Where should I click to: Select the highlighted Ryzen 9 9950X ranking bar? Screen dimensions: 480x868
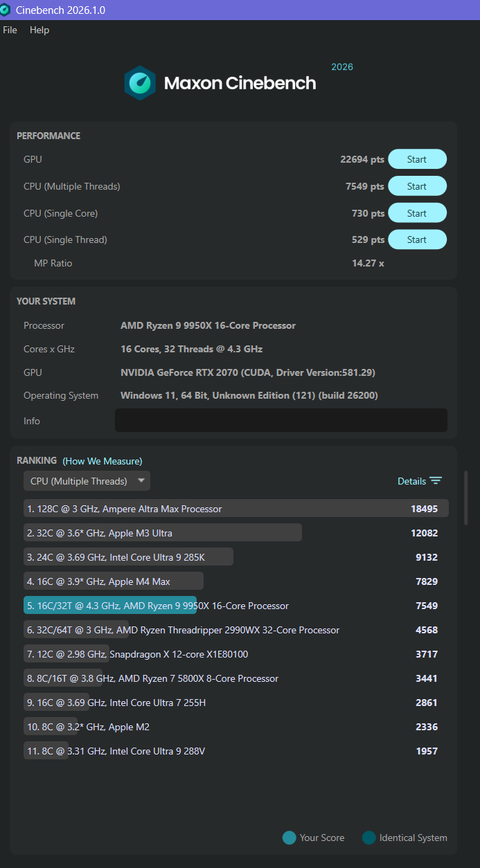click(110, 606)
